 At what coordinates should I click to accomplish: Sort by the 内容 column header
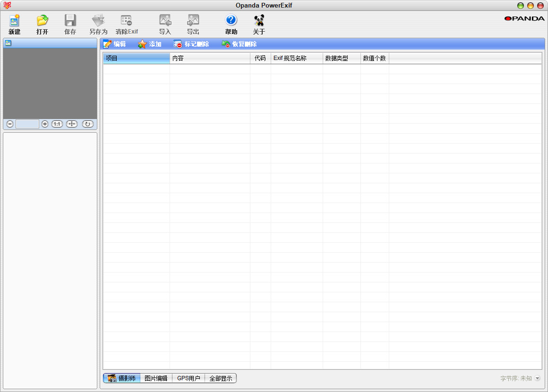click(x=210, y=59)
